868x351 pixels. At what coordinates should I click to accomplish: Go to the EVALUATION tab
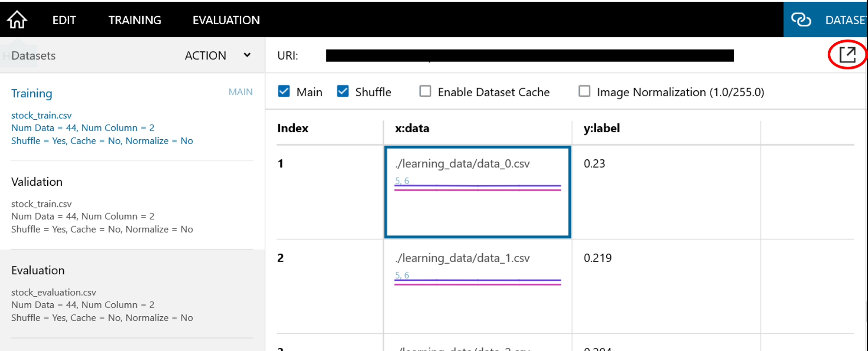tap(226, 20)
